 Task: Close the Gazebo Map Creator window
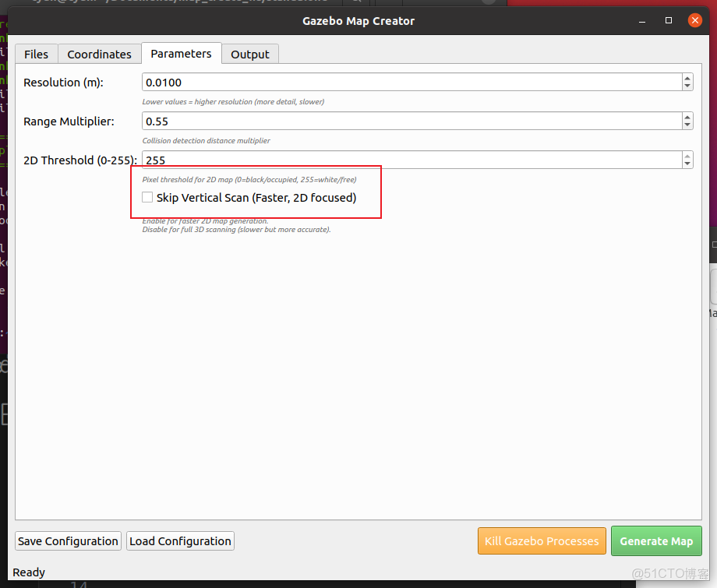pos(695,20)
